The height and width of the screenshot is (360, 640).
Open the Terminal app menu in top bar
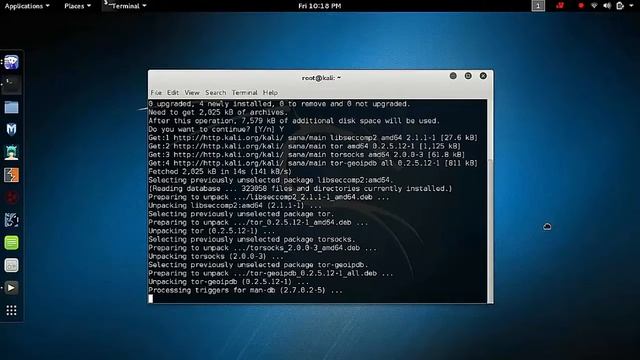coord(125,6)
